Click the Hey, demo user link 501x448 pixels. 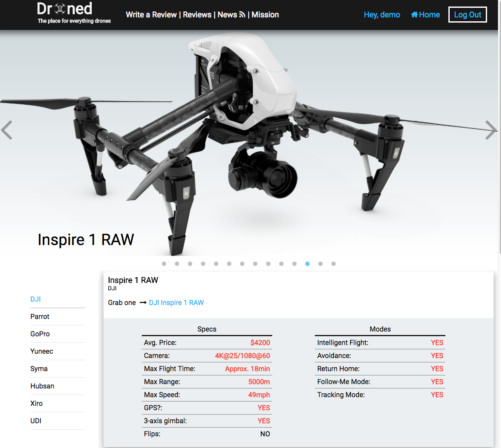point(382,15)
